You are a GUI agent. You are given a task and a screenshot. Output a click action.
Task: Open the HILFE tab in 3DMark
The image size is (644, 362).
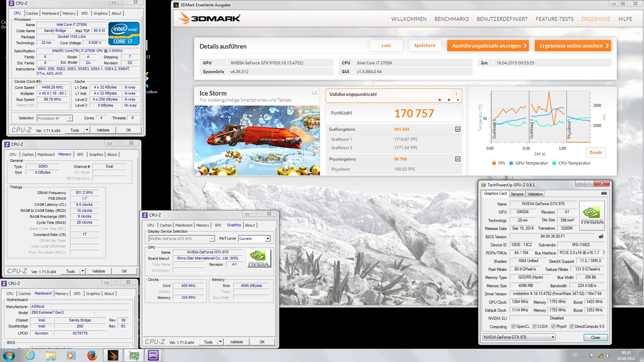(625, 19)
